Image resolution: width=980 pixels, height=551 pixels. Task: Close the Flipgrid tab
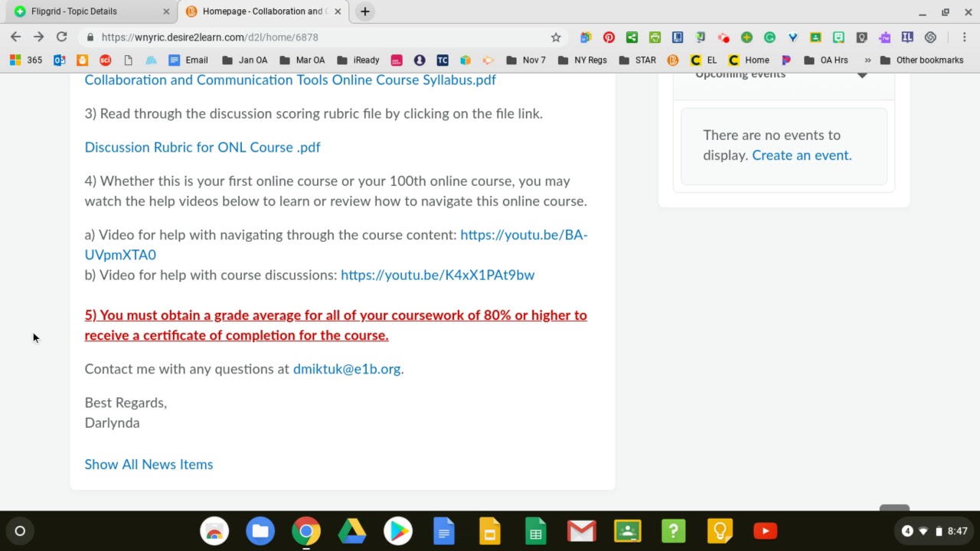point(166,11)
